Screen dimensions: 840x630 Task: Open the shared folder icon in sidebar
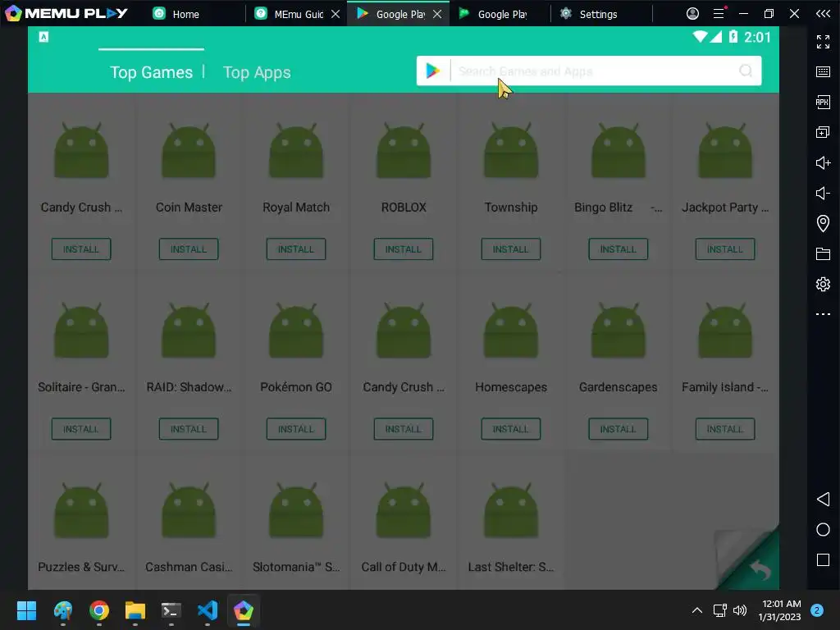click(x=823, y=254)
